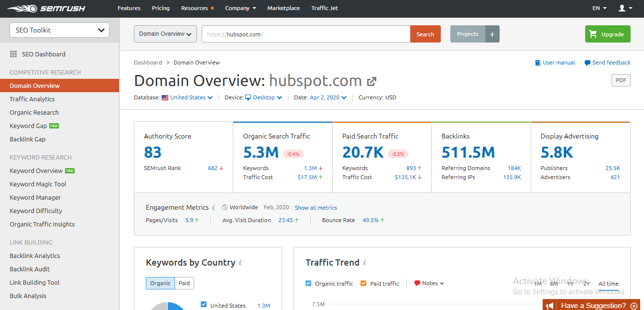The width and height of the screenshot is (644, 310).
Task: Close the Have a Suggestion banner
Action: point(634,306)
